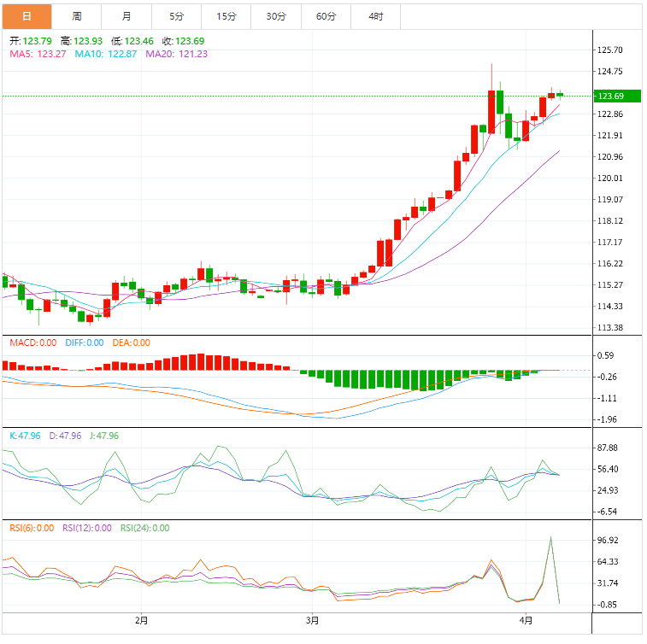The width and height of the screenshot is (647, 644).
Task: Click the 3月 date marker on the time axis
Action: coord(312,620)
